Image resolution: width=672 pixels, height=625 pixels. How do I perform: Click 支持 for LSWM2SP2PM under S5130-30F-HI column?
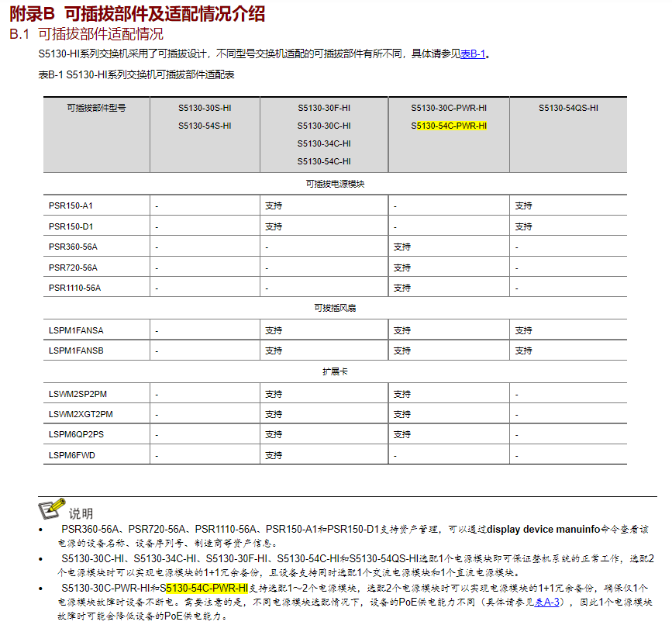tap(274, 394)
